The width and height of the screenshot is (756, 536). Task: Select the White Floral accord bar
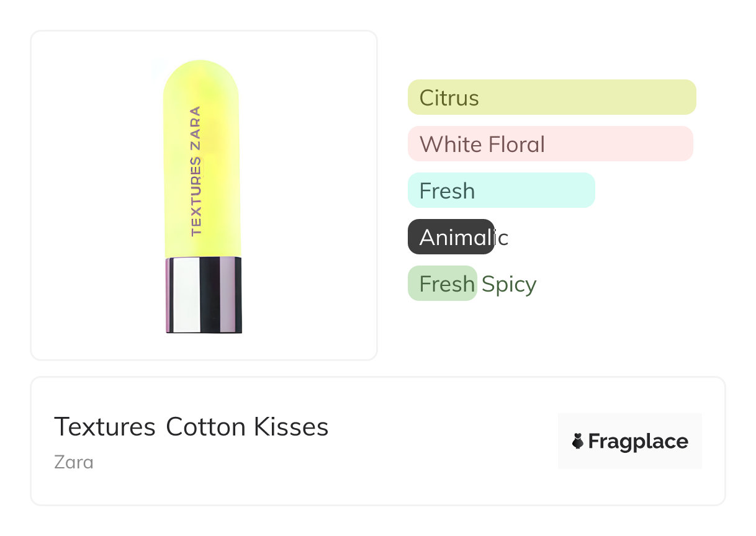[x=550, y=144]
